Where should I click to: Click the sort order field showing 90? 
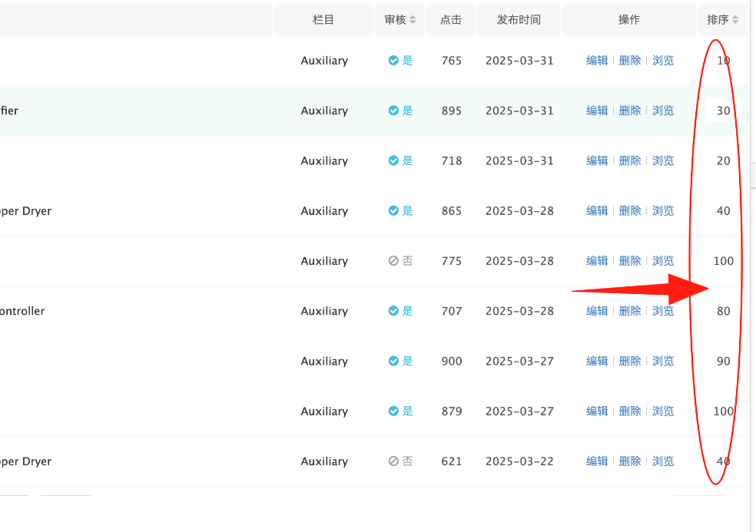tap(723, 361)
